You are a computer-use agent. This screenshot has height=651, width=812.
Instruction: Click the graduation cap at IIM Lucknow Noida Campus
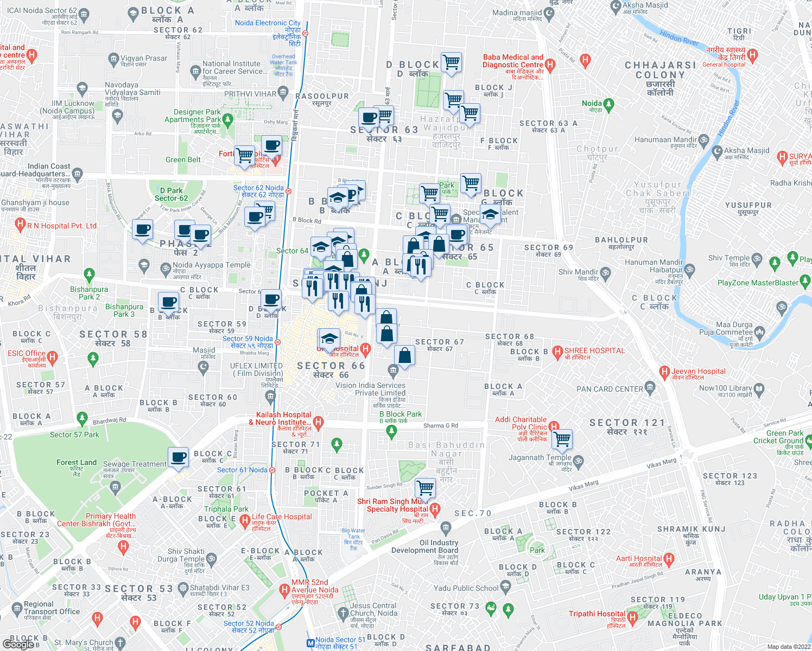82,88
